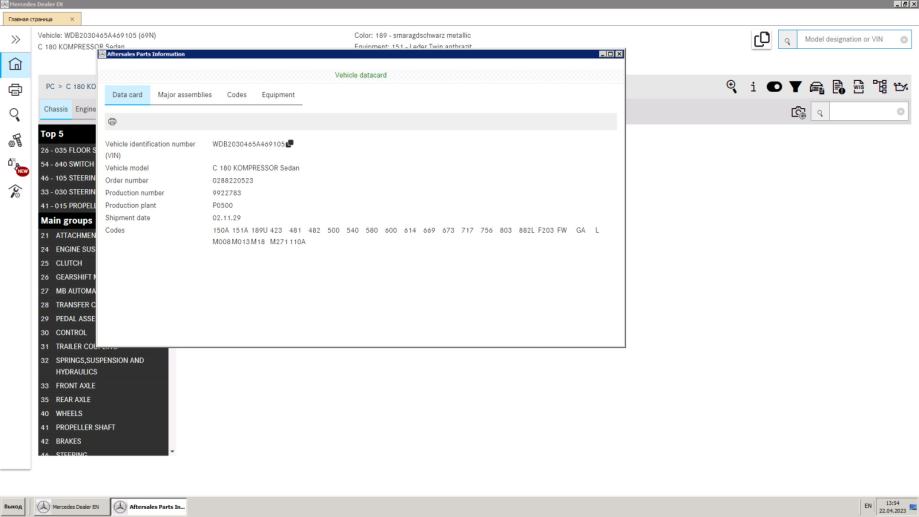Image resolution: width=919 pixels, height=517 pixels.
Task: Open the vehicle datacard car icon
Action: pyautogui.click(x=816, y=87)
